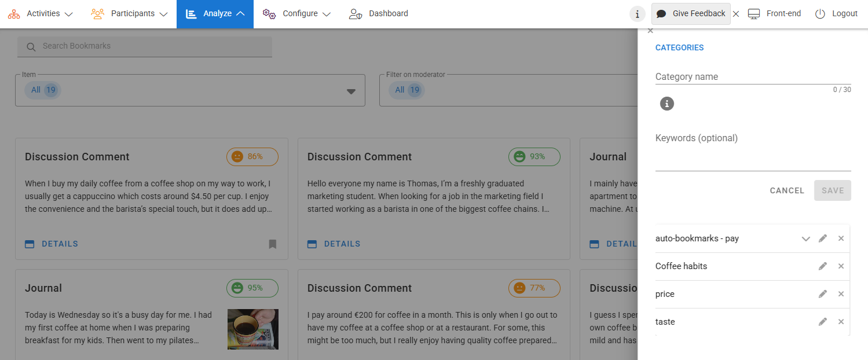Open the Configure menu
Viewport: 868px width, 360px height.
pos(296,14)
